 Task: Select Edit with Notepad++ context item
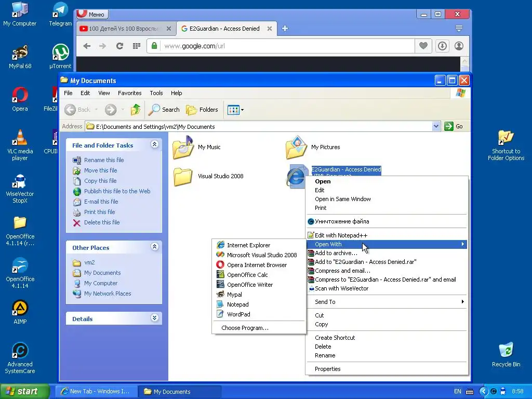(387, 235)
